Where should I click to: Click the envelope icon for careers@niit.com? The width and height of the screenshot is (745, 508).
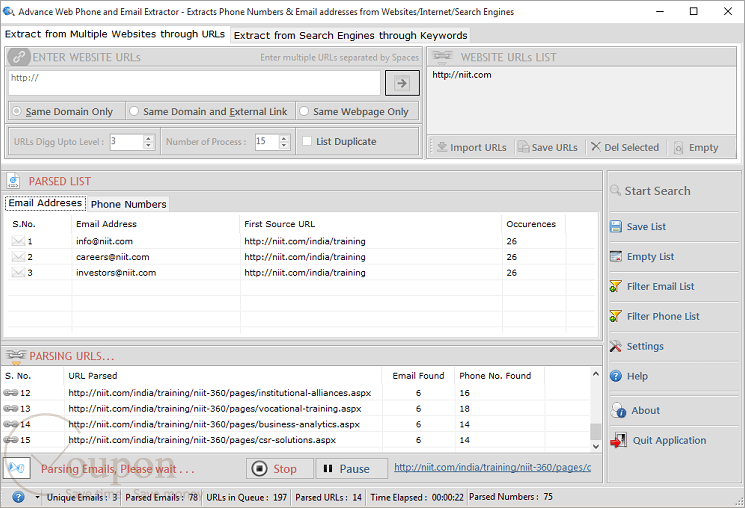pyautogui.click(x=18, y=257)
